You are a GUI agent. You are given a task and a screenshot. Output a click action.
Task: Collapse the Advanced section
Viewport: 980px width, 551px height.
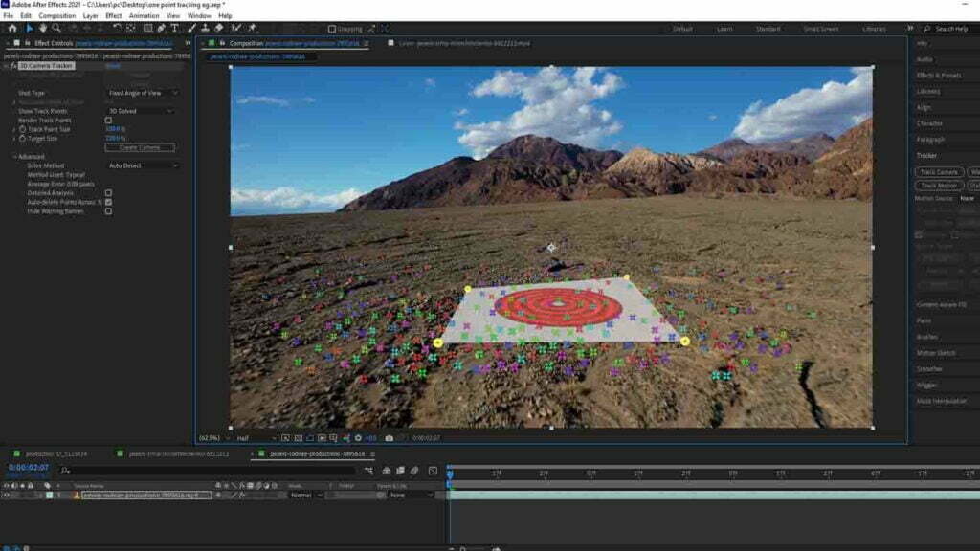15,157
